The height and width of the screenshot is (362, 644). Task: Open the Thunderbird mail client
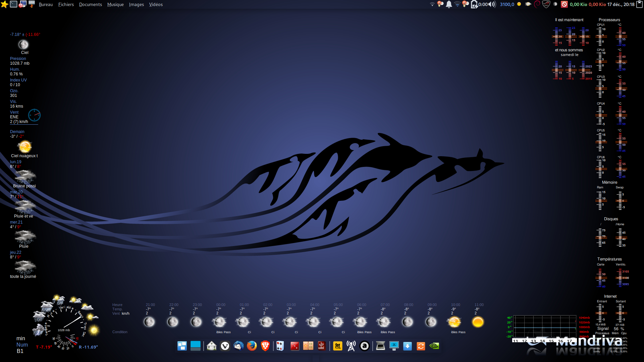pos(238,346)
